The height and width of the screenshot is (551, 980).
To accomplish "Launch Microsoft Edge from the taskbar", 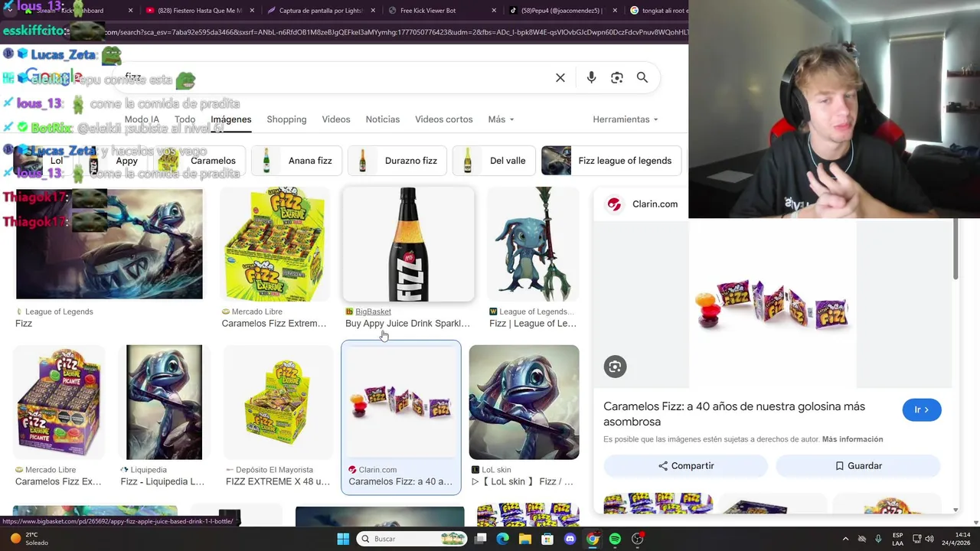I will pos(502,539).
